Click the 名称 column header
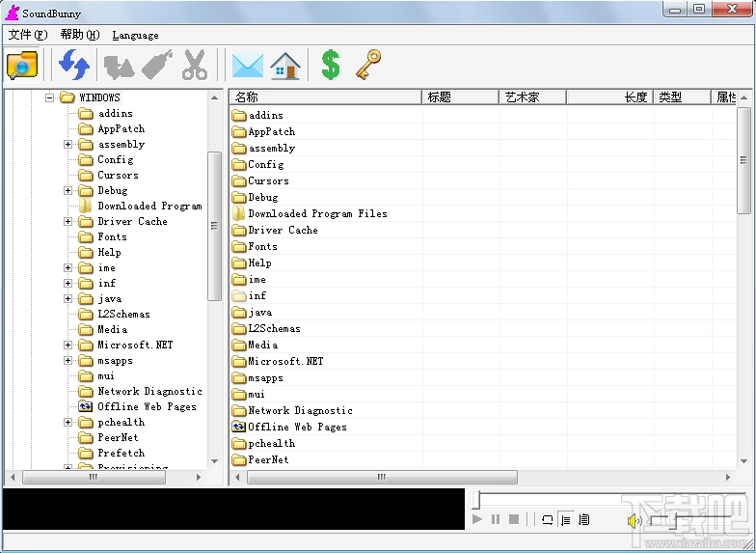Viewport: 756px width, 553px height. [326, 97]
